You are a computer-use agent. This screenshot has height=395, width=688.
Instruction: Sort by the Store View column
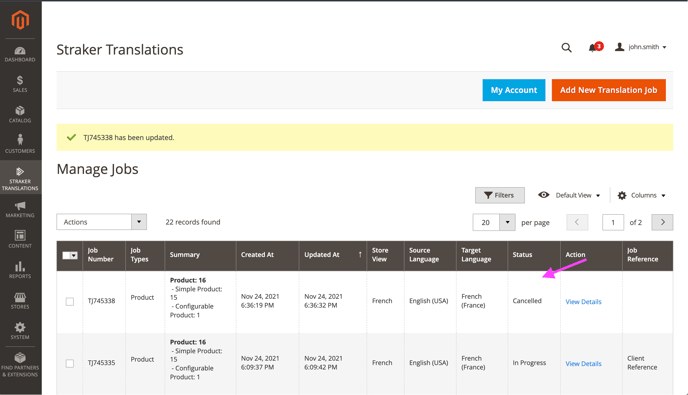pos(385,255)
